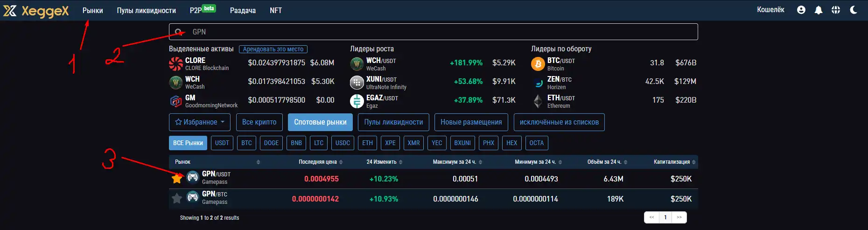Unfavorite GPN/USDT with the gold star

[x=177, y=178]
